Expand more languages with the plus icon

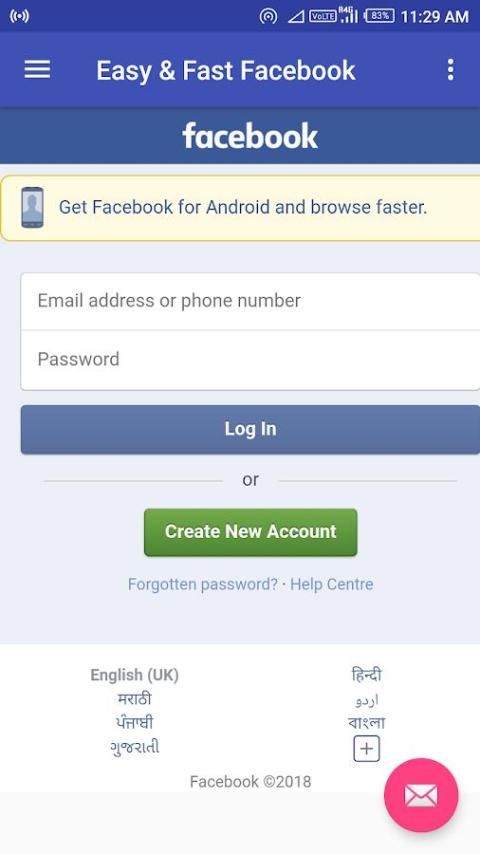[x=366, y=749]
